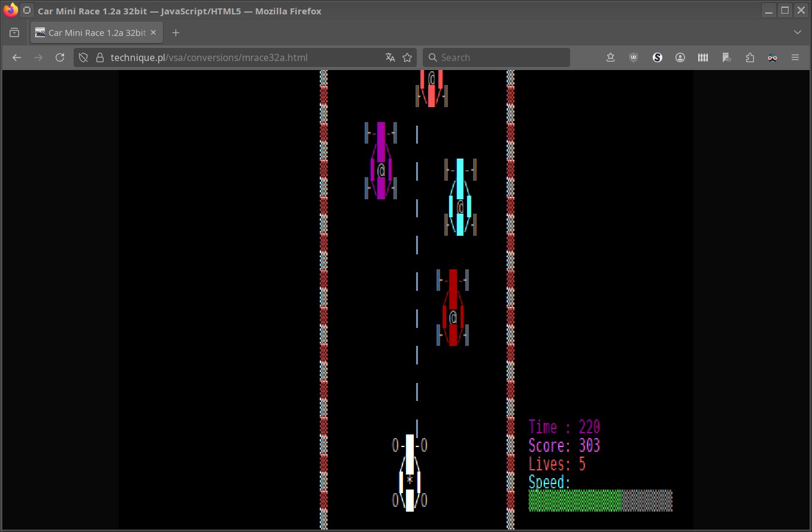The height and width of the screenshot is (532, 812).
Task: Click the site security padlock icon
Action: click(99, 57)
